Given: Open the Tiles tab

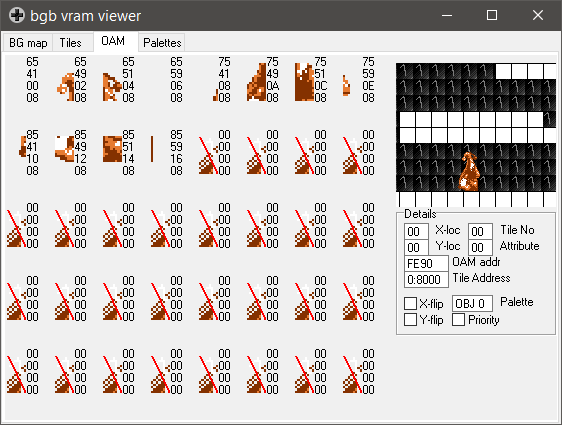Looking at the screenshot, I should pyautogui.click(x=71, y=43).
